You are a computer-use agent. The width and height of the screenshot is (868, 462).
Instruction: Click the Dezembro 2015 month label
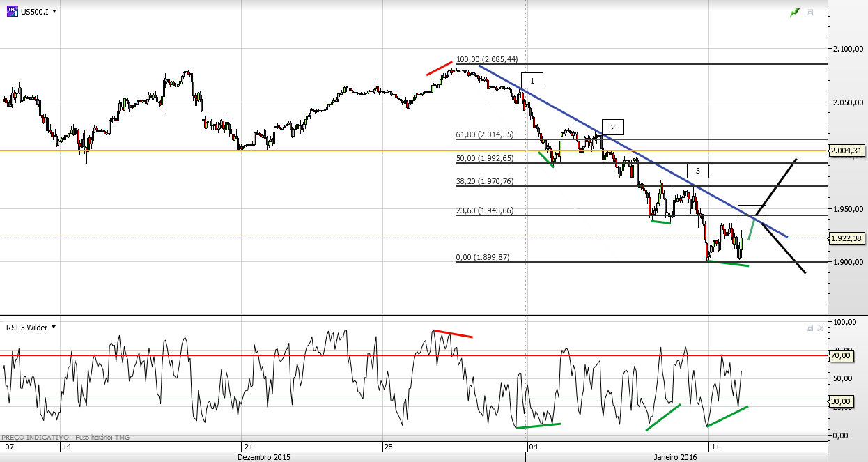264,457
